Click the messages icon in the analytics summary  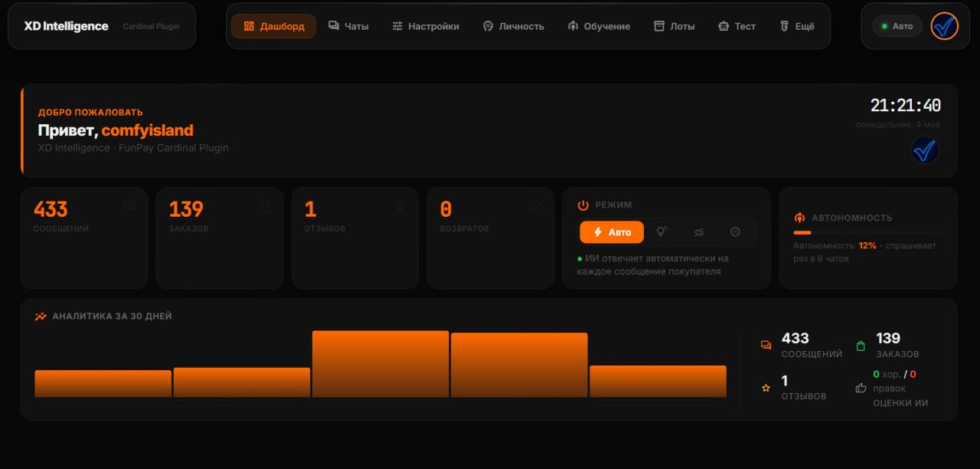(766, 346)
